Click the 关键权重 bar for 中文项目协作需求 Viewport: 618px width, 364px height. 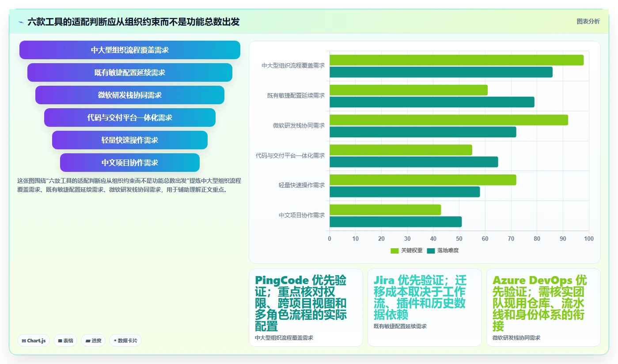click(385, 210)
